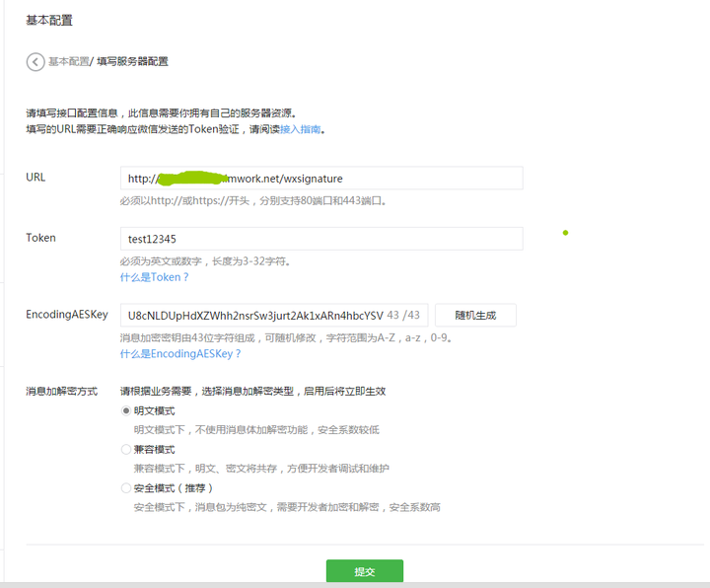Open the 接入指南 guide link
The height and width of the screenshot is (588, 710).
tap(301, 129)
